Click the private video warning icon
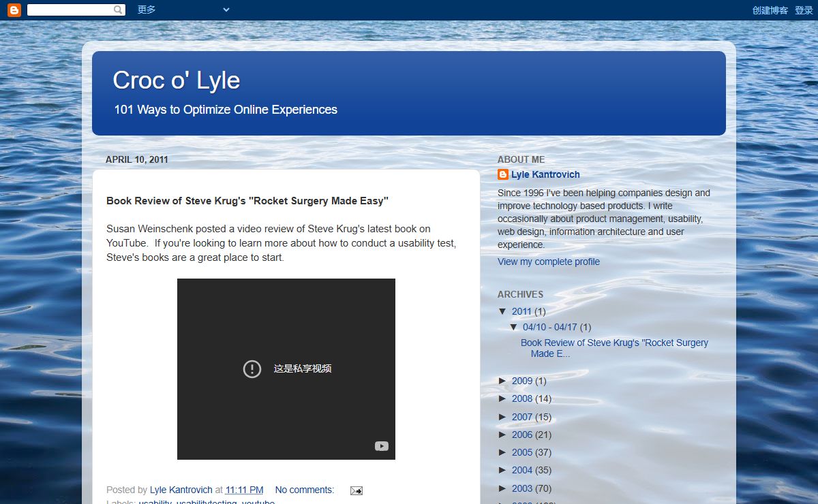The width and height of the screenshot is (818, 504). 252,368
